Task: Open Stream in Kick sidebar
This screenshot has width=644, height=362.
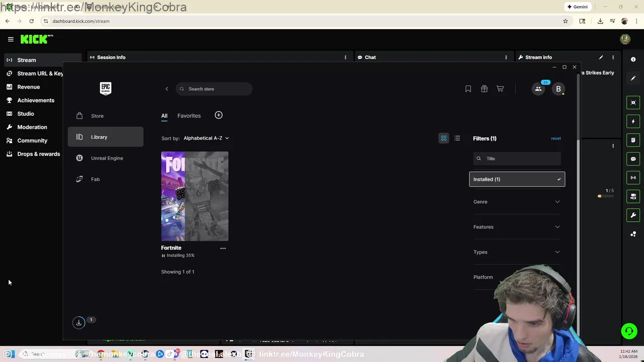Action: (42, 60)
